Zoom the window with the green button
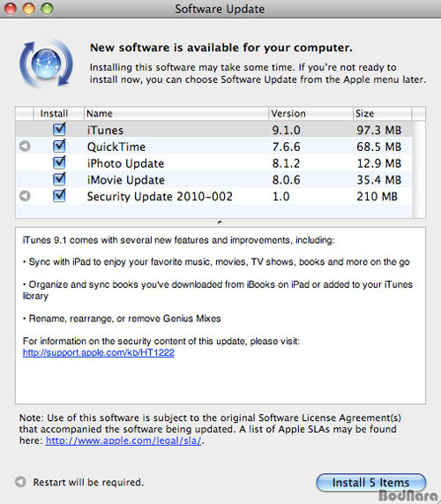This screenshot has width=441, height=504. 48,8
